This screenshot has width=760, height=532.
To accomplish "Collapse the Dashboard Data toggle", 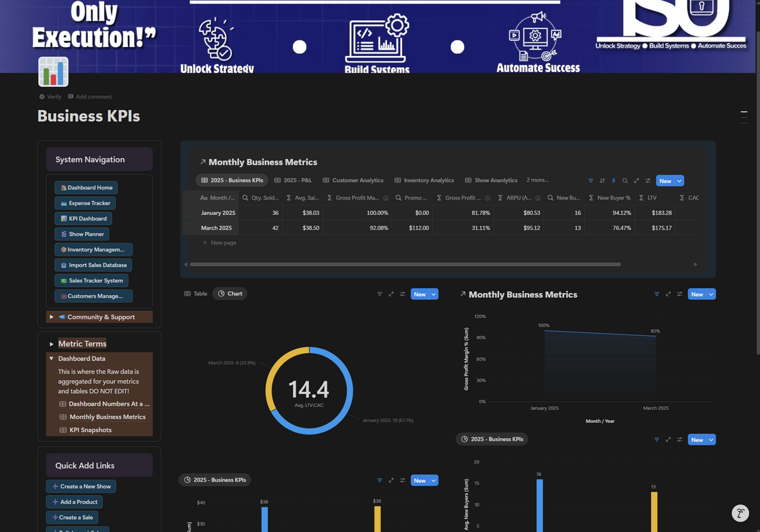I will (x=51, y=359).
